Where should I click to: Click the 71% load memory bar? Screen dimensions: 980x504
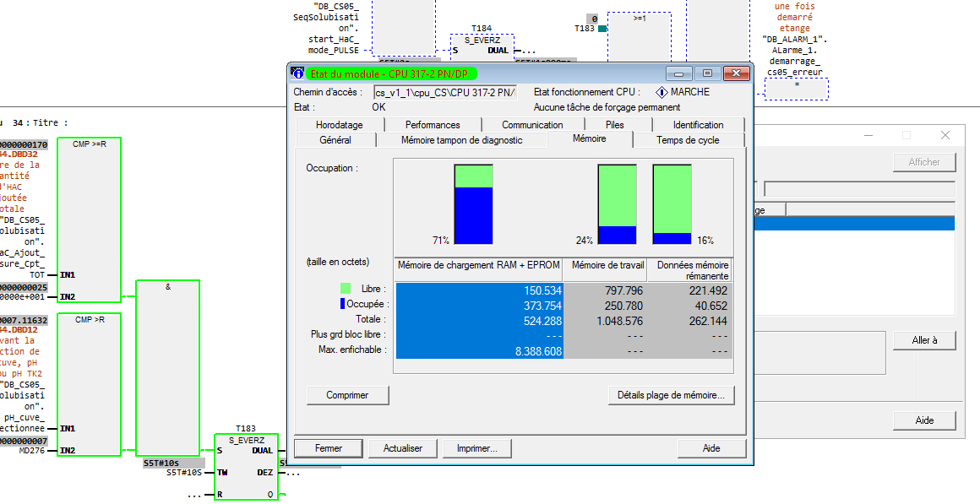(473, 204)
